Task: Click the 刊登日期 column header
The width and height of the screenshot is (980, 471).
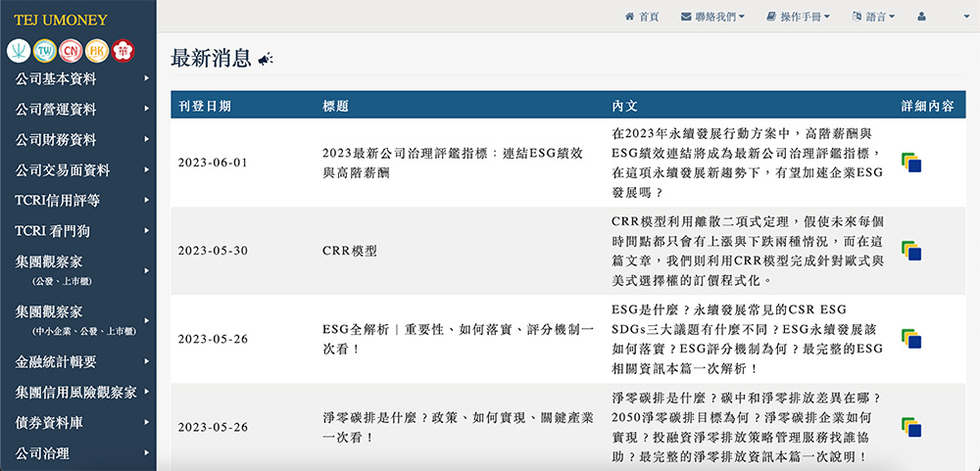Action: click(205, 106)
